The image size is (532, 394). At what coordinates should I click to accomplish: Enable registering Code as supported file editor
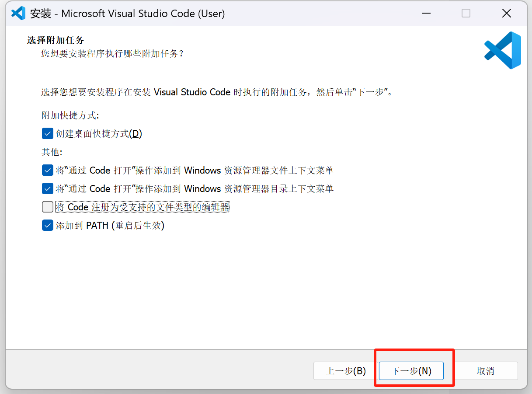pyautogui.click(x=48, y=207)
